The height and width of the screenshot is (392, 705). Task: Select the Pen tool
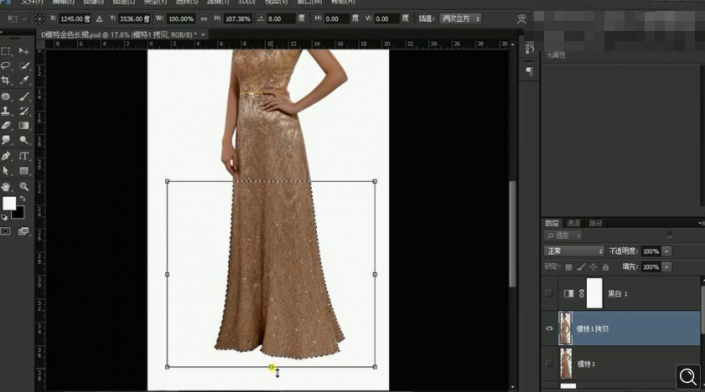coord(6,156)
